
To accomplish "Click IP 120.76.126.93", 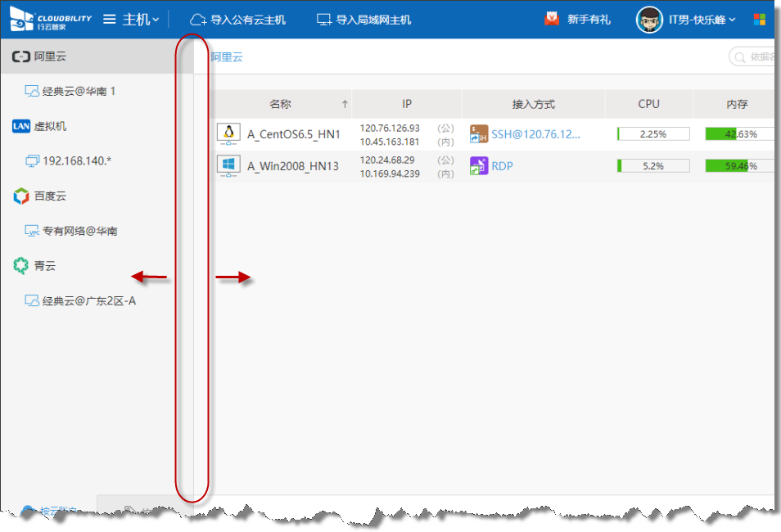I will pos(390,128).
